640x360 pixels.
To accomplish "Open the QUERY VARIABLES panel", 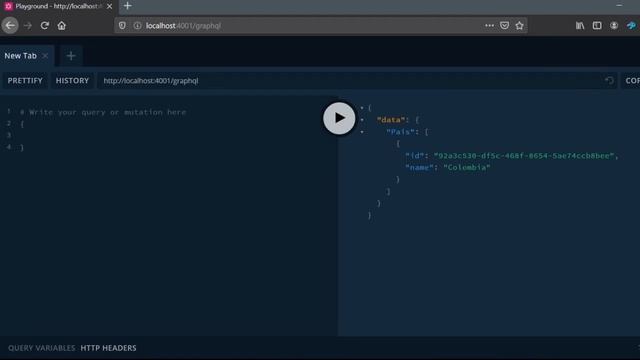I will (x=42, y=348).
